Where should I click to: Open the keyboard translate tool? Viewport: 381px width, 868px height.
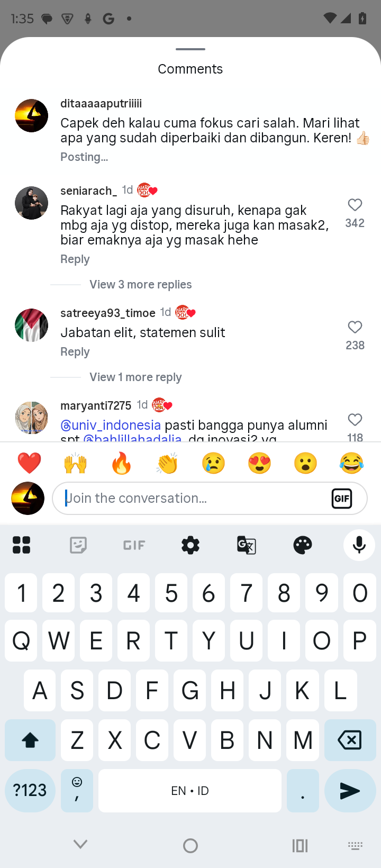[x=247, y=545]
